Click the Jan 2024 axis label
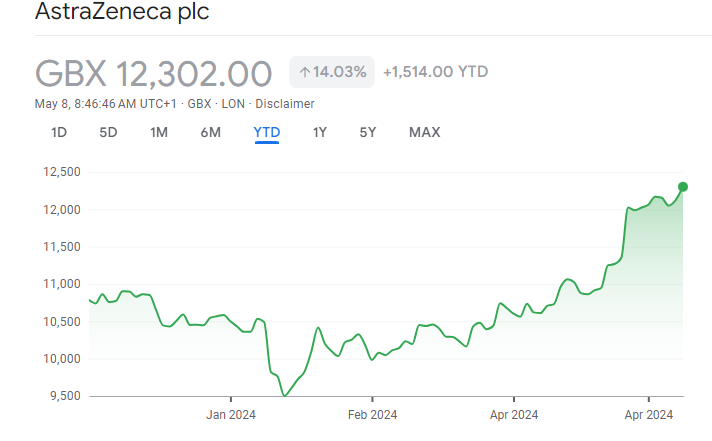Screen dimensions: 712x441 [x=231, y=414]
